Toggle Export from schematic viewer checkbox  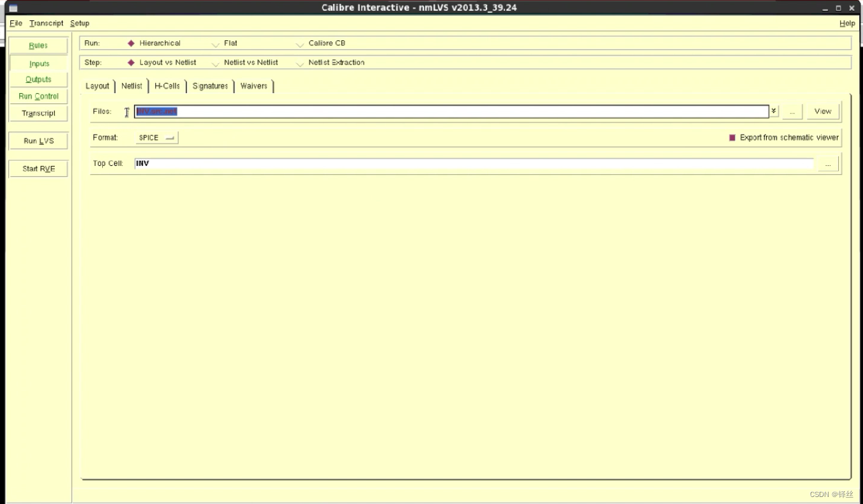tap(732, 138)
